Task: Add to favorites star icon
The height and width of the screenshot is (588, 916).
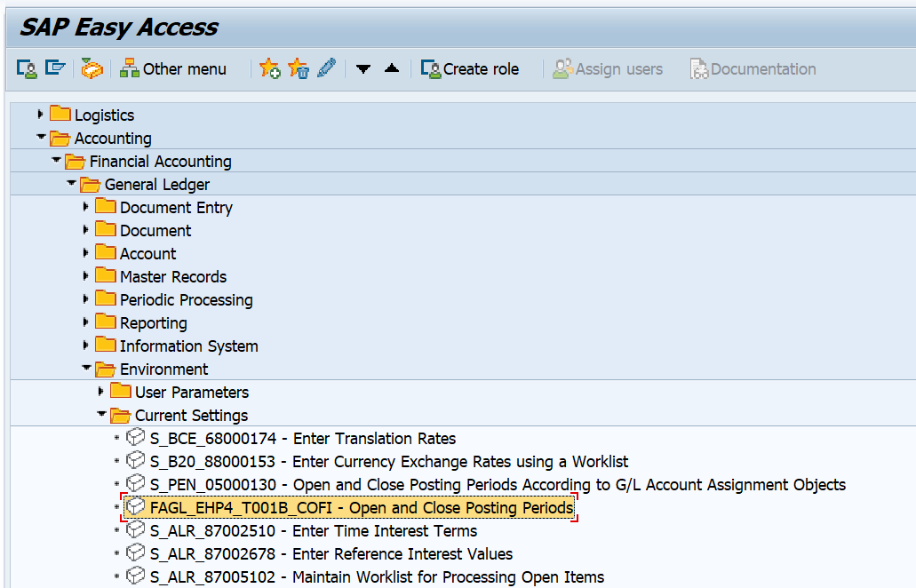Action: (x=269, y=68)
